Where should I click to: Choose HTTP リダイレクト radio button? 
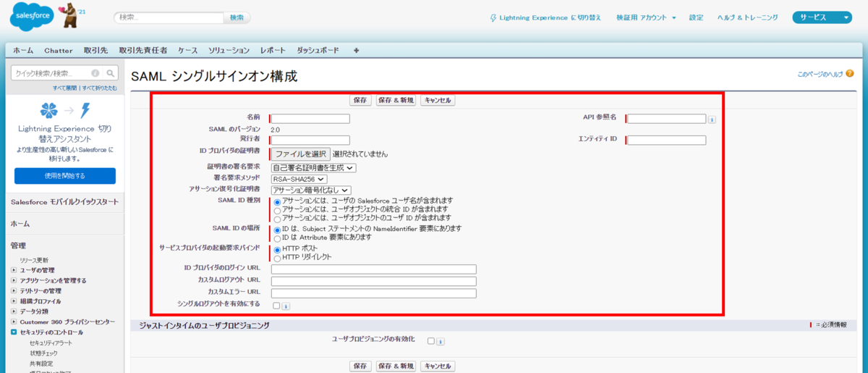click(x=277, y=259)
